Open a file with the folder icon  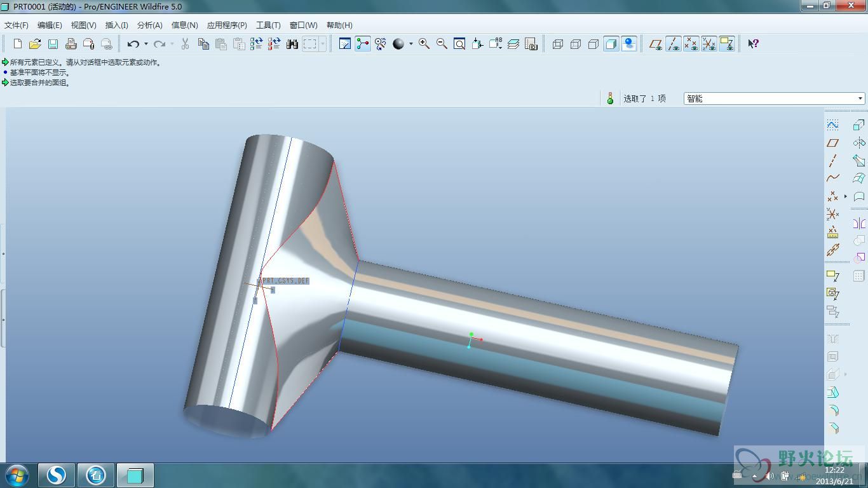tap(35, 44)
